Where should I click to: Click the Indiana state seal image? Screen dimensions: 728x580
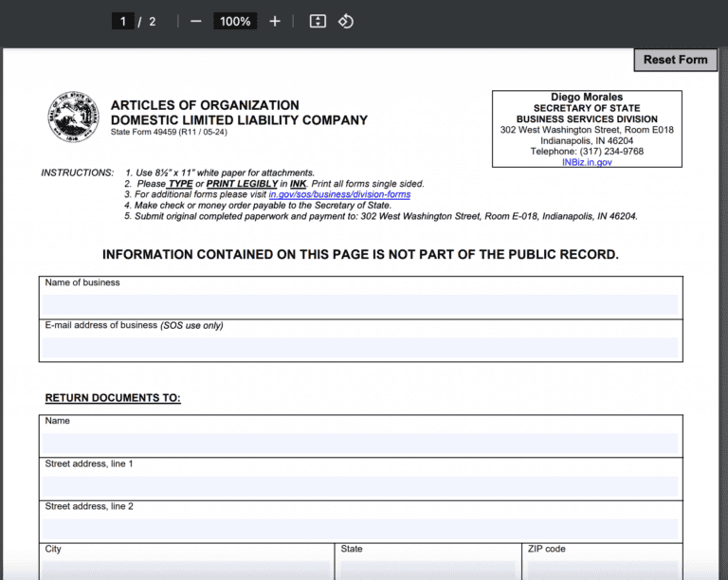click(x=73, y=117)
